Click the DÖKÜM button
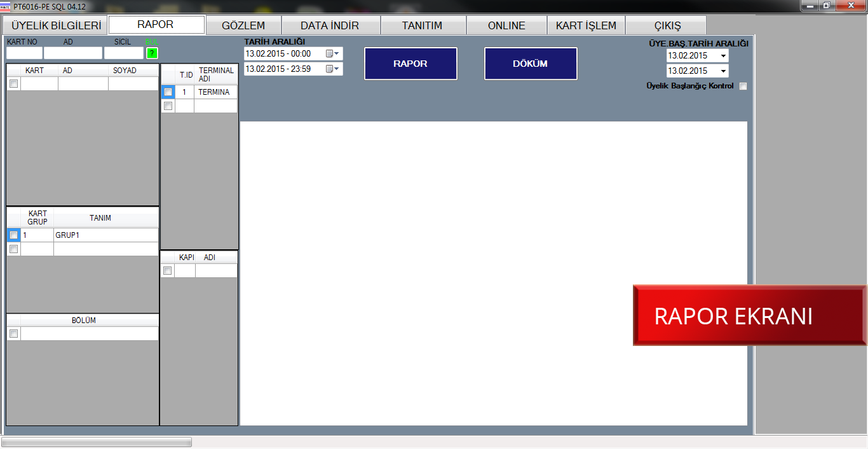Viewport: 868px width, 449px height. coord(531,64)
